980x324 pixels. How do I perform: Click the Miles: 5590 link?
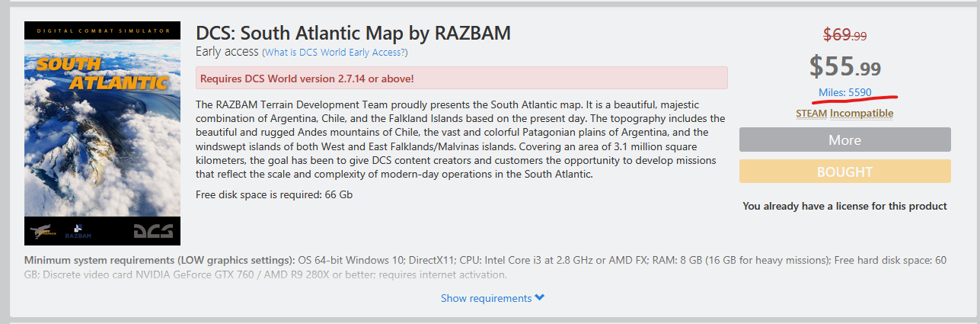coord(844,92)
